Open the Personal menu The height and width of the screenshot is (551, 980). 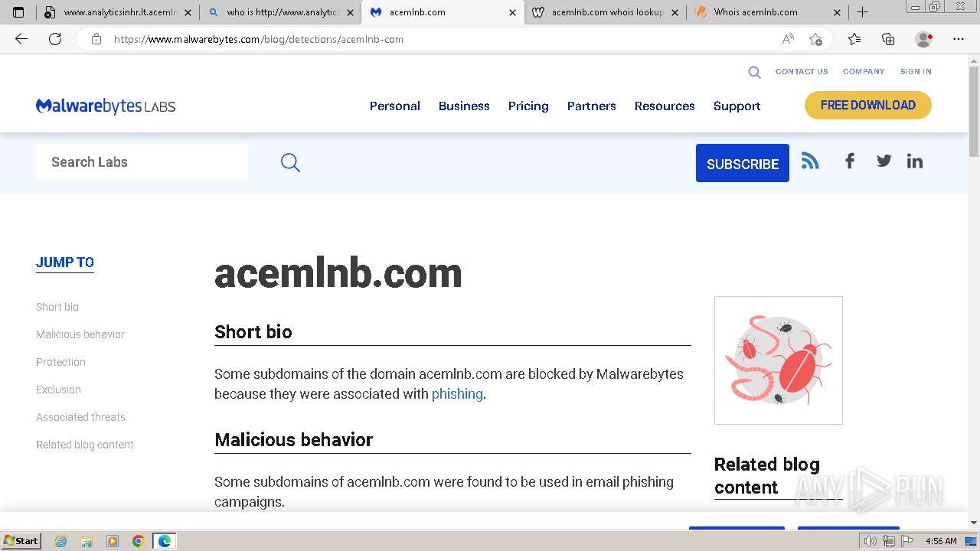click(x=395, y=106)
